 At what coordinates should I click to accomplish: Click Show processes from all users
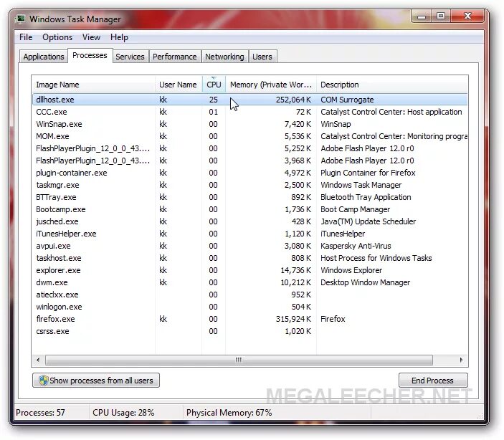coord(96,381)
